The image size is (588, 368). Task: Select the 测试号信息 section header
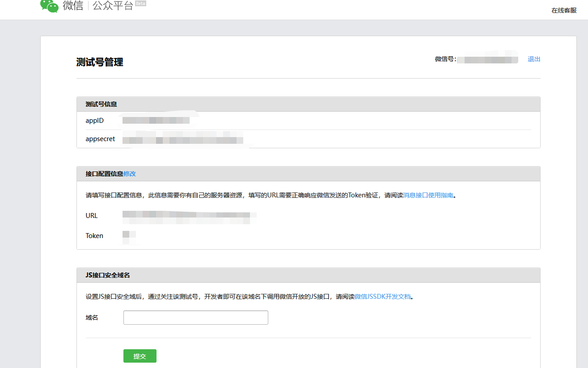coord(102,104)
